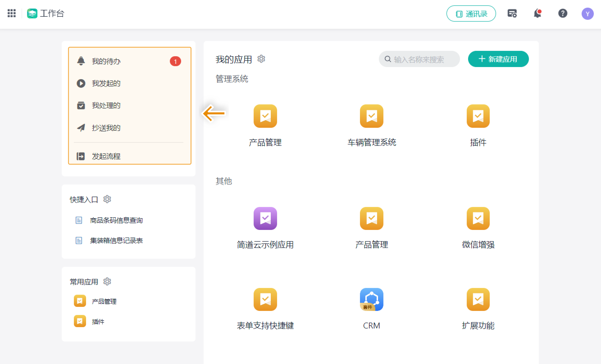The width and height of the screenshot is (601, 364).
Task: Open 产品管理 in 常用应用 list
Action: pos(95,301)
